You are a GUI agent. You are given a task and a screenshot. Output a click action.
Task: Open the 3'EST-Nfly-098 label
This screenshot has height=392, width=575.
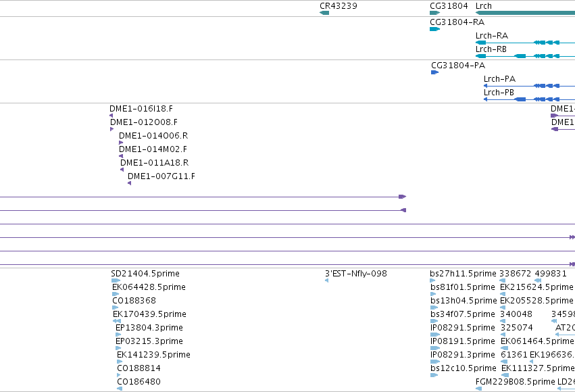pos(356,274)
